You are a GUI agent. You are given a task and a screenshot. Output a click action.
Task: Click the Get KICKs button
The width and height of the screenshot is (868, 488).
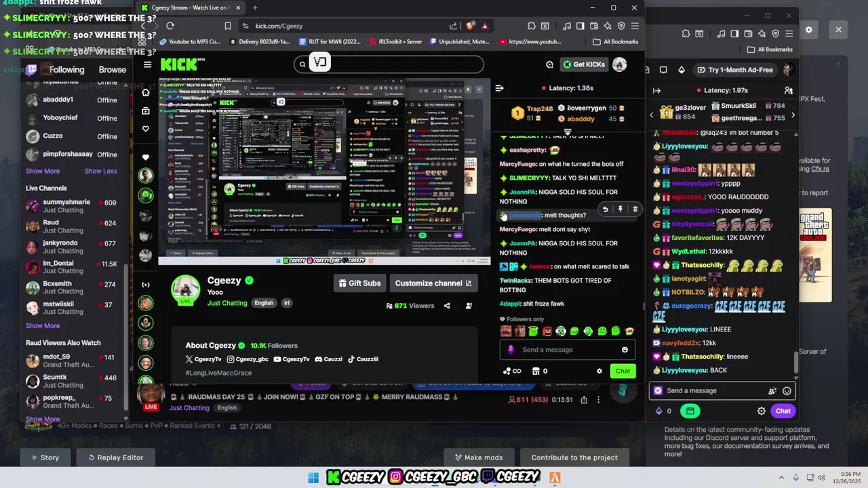tap(584, 64)
